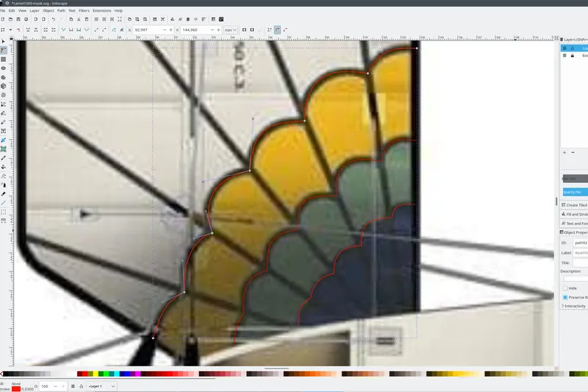Open the mm units dropdown

point(231,30)
